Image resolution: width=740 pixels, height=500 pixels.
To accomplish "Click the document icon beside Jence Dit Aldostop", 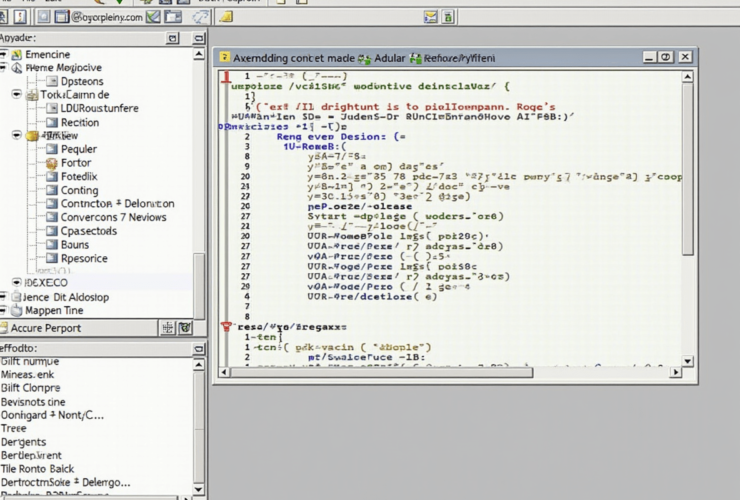I will [x=17, y=297].
